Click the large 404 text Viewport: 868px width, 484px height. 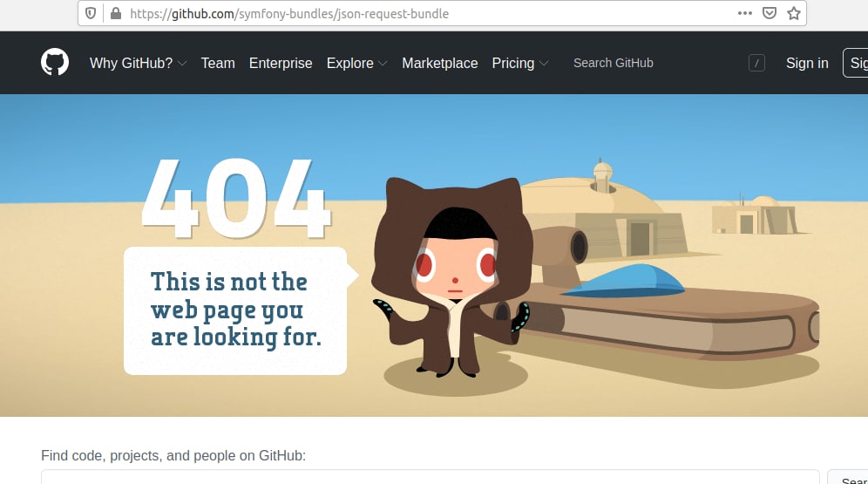[236, 200]
